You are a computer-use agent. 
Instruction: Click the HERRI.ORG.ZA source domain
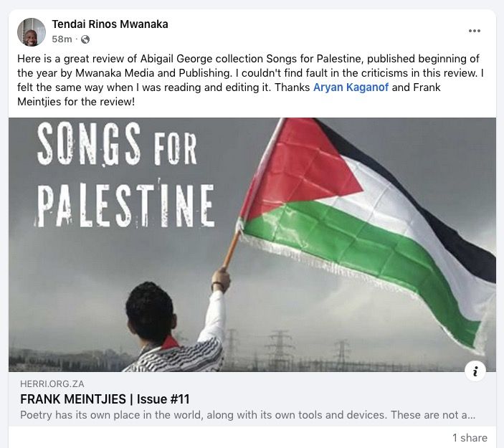coord(52,384)
